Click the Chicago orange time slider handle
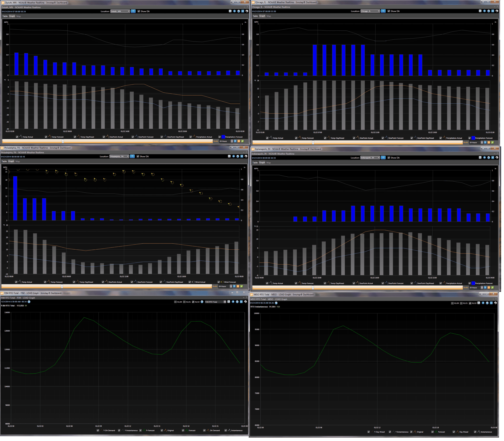This screenshot has width=504, height=441. (313, 142)
